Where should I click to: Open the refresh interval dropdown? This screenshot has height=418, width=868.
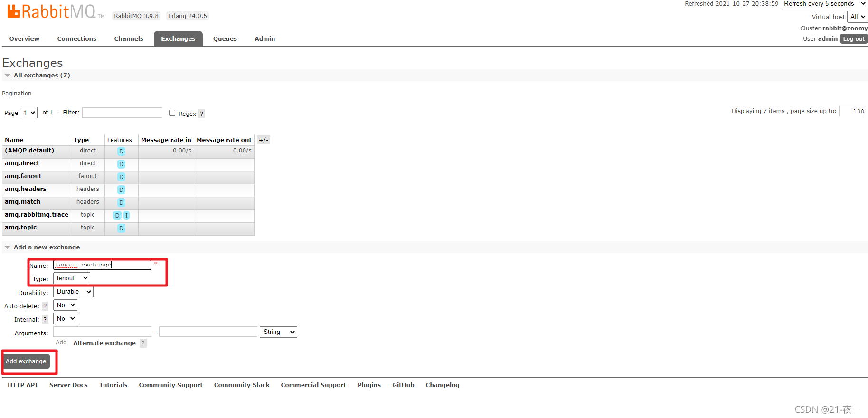click(824, 4)
